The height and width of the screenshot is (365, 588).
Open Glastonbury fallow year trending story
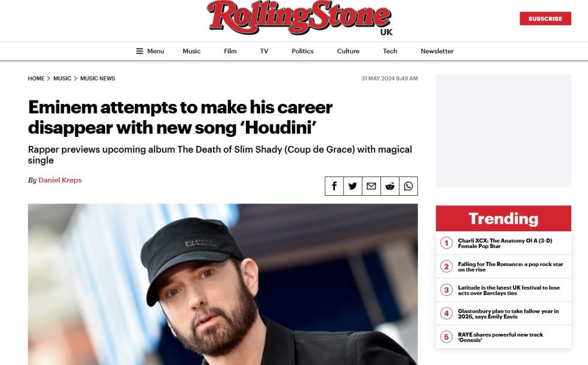point(508,313)
